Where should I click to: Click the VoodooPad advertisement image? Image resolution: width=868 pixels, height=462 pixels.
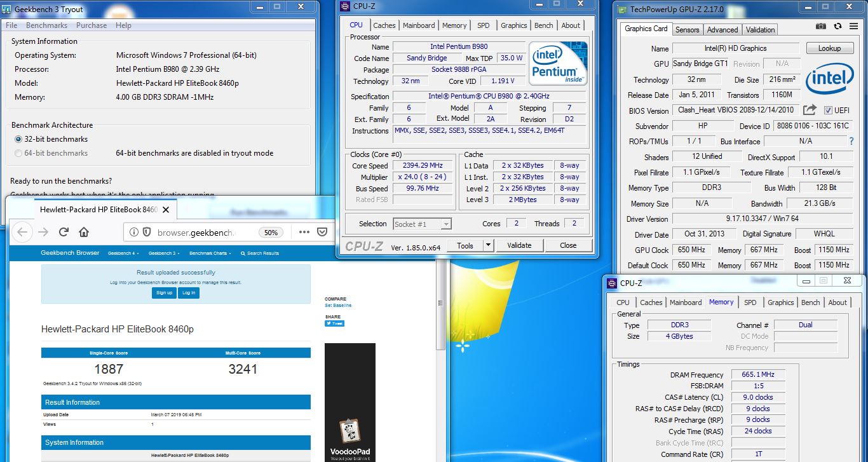pos(349,402)
